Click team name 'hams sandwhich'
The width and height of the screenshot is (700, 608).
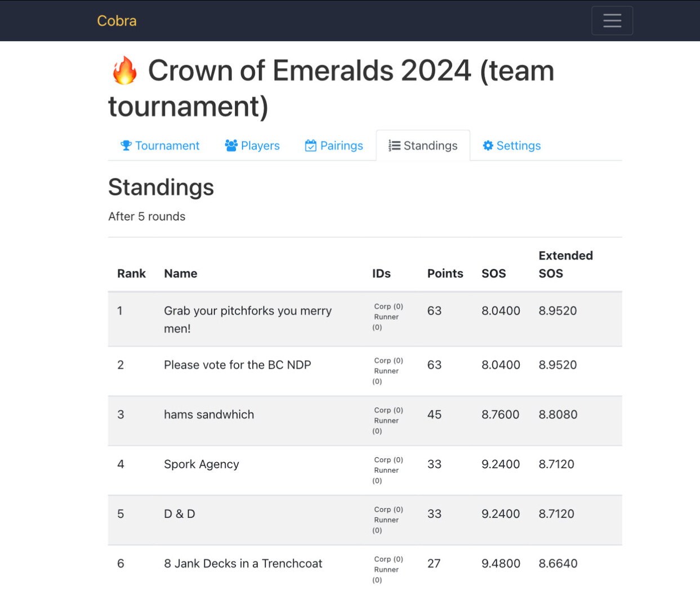tap(209, 415)
